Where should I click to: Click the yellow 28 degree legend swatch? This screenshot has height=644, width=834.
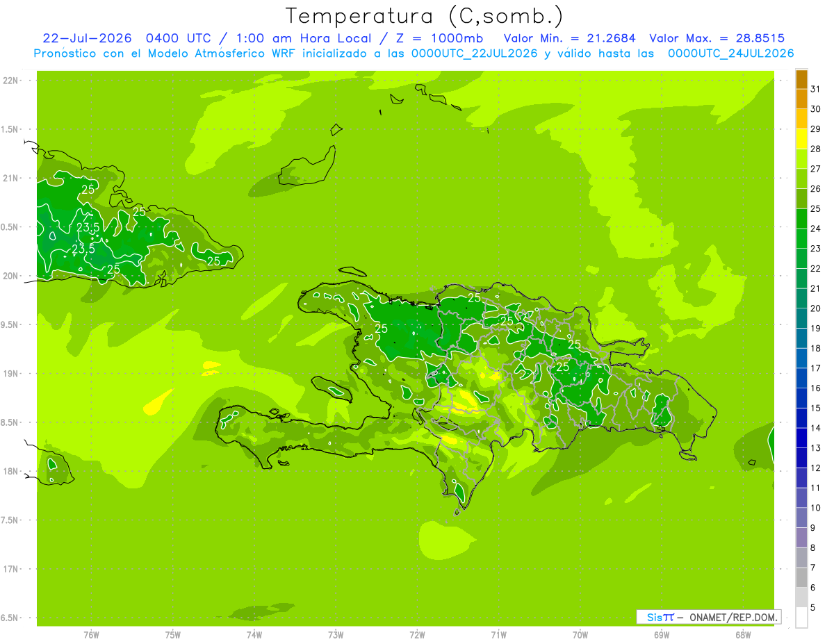pos(801,139)
